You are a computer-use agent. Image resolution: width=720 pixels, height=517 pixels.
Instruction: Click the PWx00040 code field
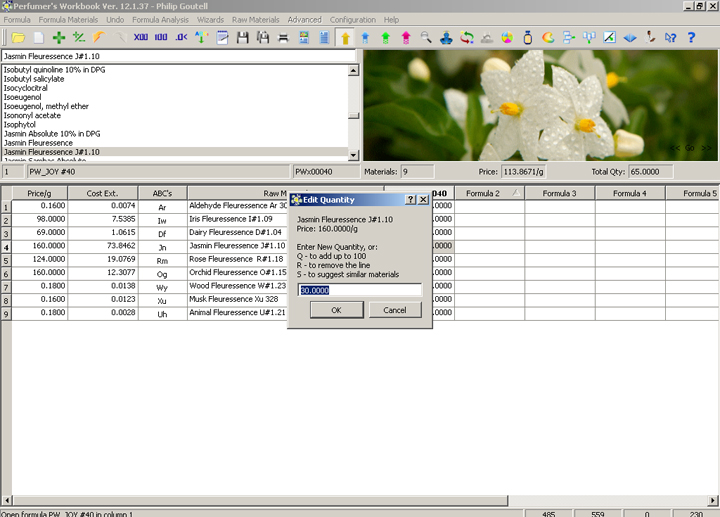326,172
